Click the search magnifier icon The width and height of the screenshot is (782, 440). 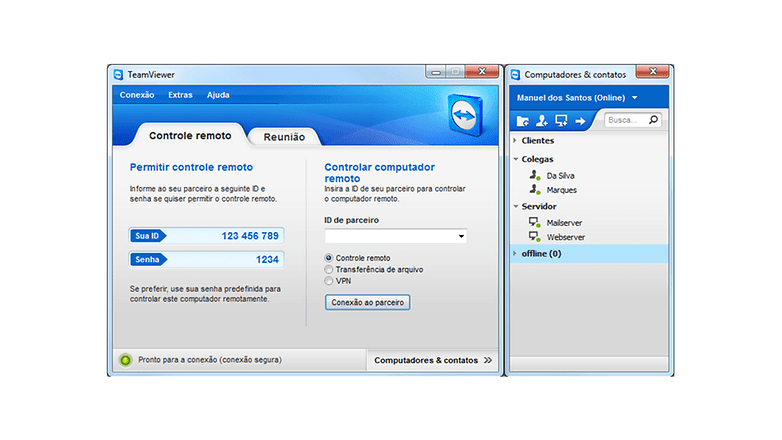point(653,120)
